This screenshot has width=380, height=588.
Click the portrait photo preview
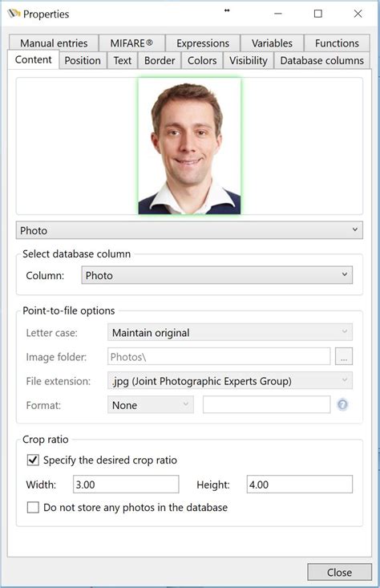tap(189, 146)
